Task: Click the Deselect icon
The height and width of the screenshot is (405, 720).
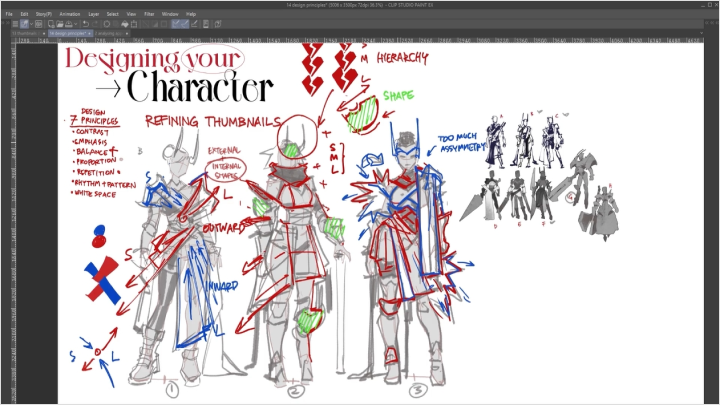Action: 145,24
